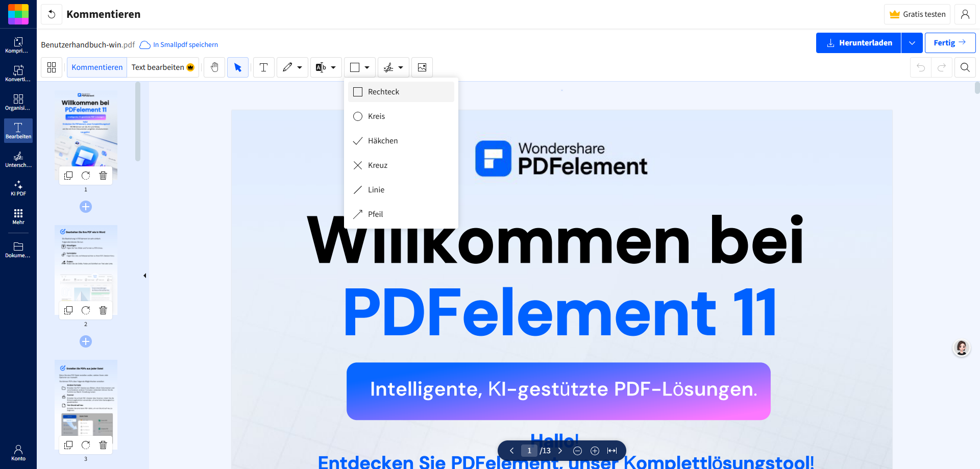Image resolution: width=980 pixels, height=469 pixels.
Task: Open the page thumbnail grid view
Action: pyautogui.click(x=51, y=67)
